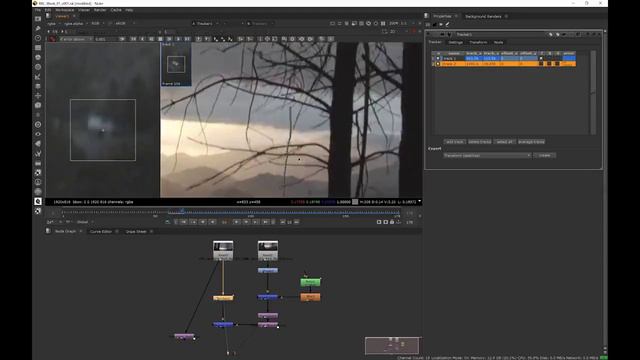This screenshot has height=360, width=640.
Task: Open the RGB display channel dropdown
Action: 97,24
